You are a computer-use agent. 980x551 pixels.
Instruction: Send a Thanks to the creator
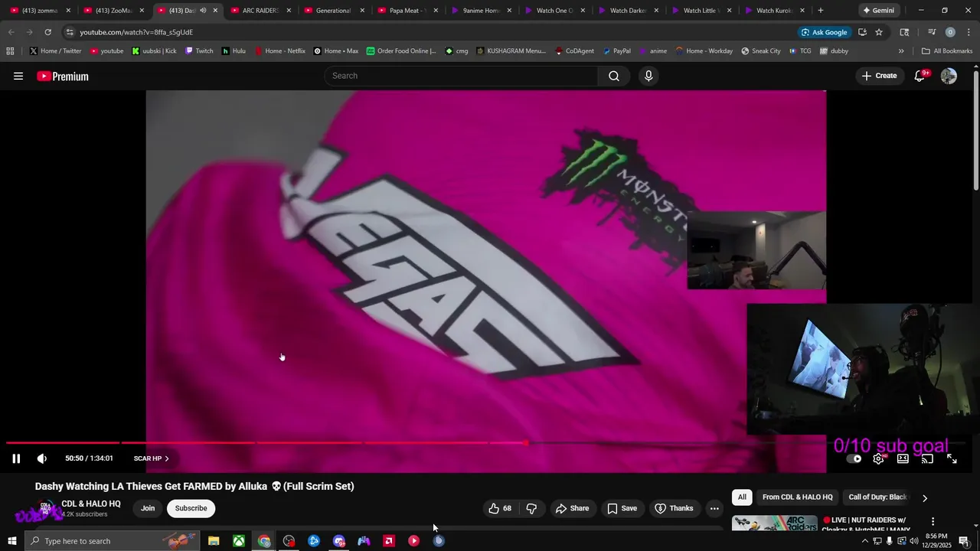pyautogui.click(x=674, y=508)
